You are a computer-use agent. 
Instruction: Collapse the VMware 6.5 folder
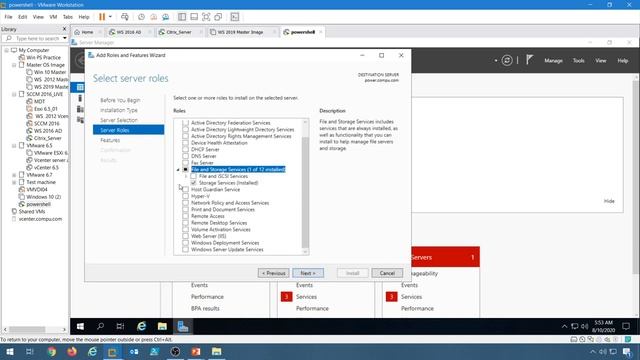[x=14, y=146]
